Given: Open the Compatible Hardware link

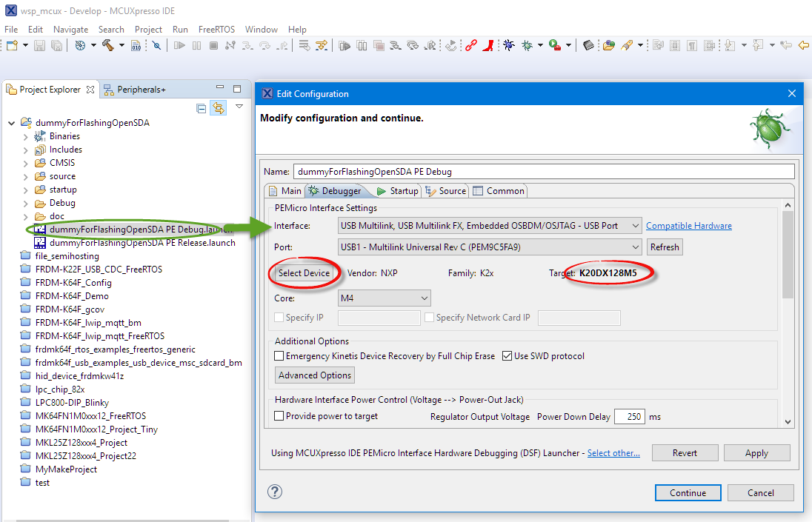Looking at the screenshot, I should pyautogui.click(x=688, y=226).
